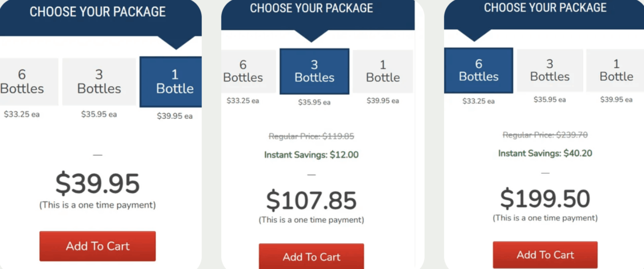644x269 pixels.
Task: Click the crossed-out Regular Price $119.85
Action: point(311,136)
